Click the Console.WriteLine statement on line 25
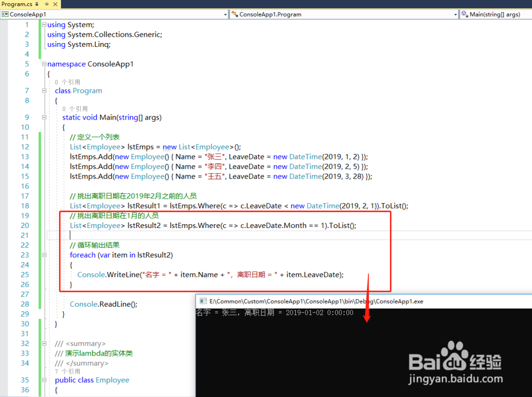Image resolution: width=532 pixels, height=397 pixels. coord(210,275)
